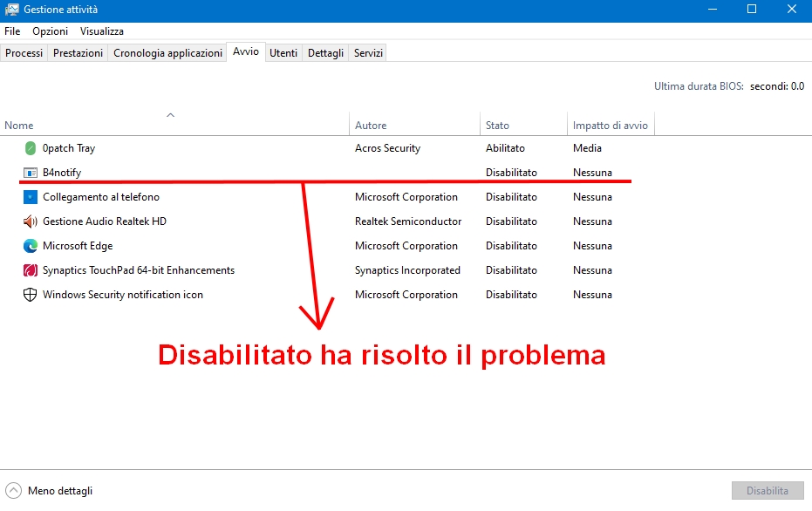Click the Media impact value
Image resolution: width=812 pixels, height=511 pixels.
587,148
